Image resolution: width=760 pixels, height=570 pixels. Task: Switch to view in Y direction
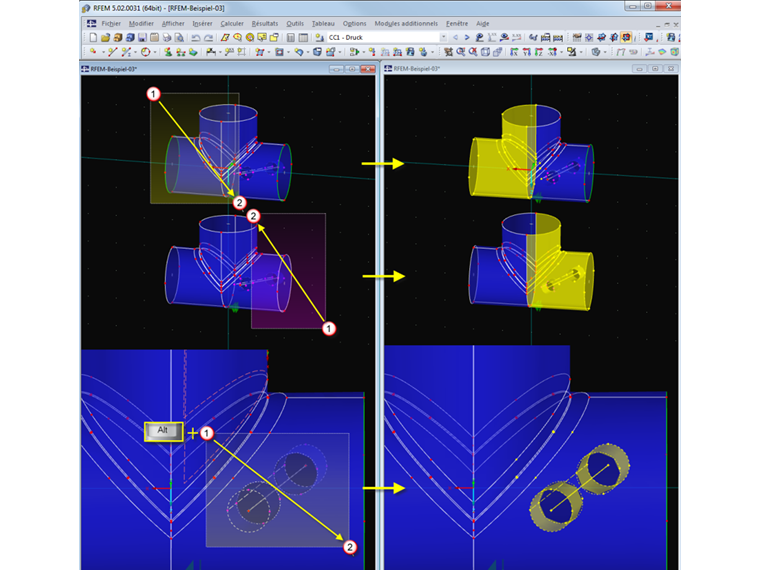coord(527,52)
